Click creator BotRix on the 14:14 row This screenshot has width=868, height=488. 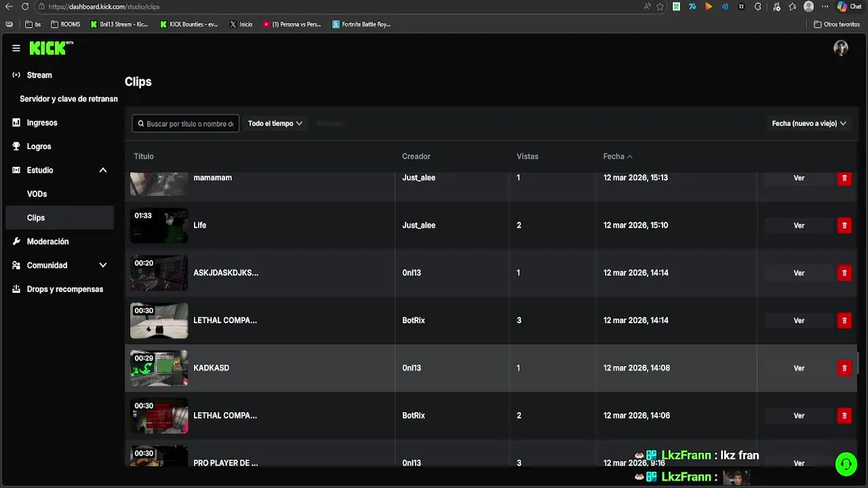coord(414,320)
